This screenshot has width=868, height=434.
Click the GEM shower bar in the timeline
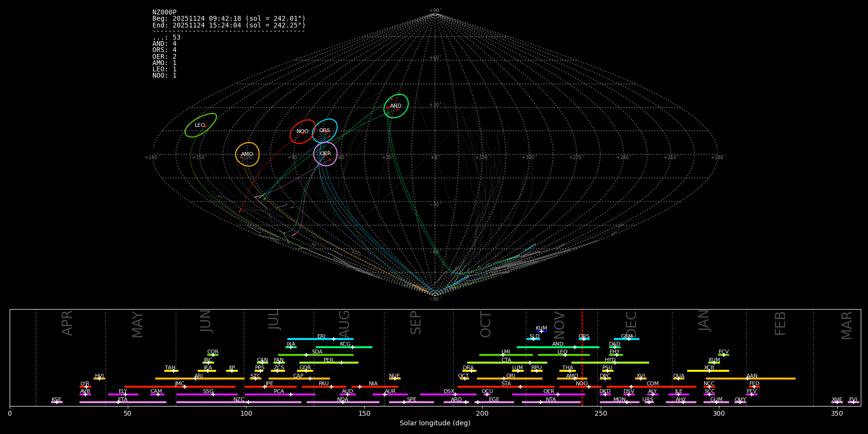tap(626, 339)
